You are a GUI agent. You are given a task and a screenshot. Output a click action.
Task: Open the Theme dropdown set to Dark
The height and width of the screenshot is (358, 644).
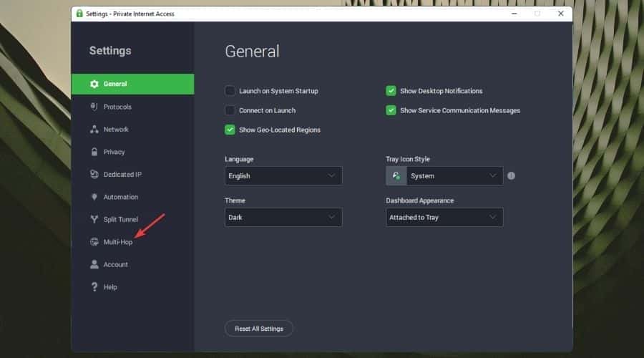click(x=283, y=217)
